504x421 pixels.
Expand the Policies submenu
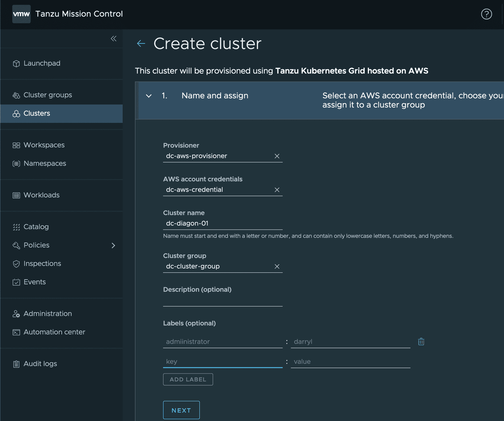click(113, 245)
